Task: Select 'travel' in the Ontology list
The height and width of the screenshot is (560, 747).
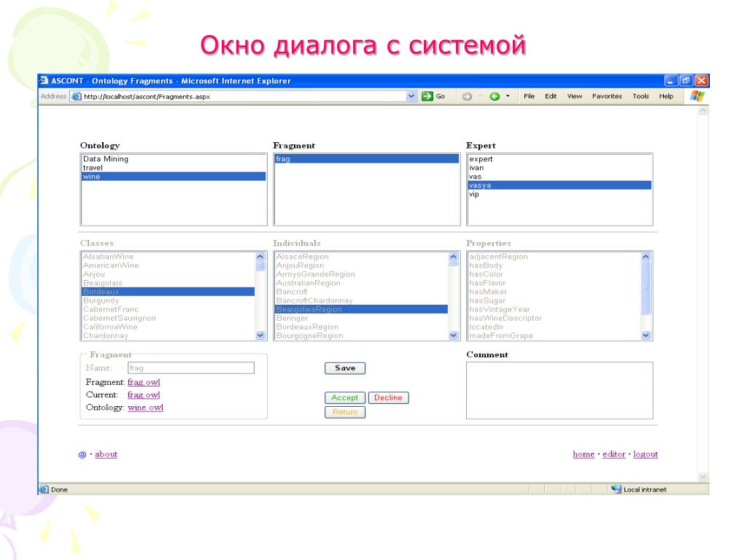Action: tap(174, 168)
